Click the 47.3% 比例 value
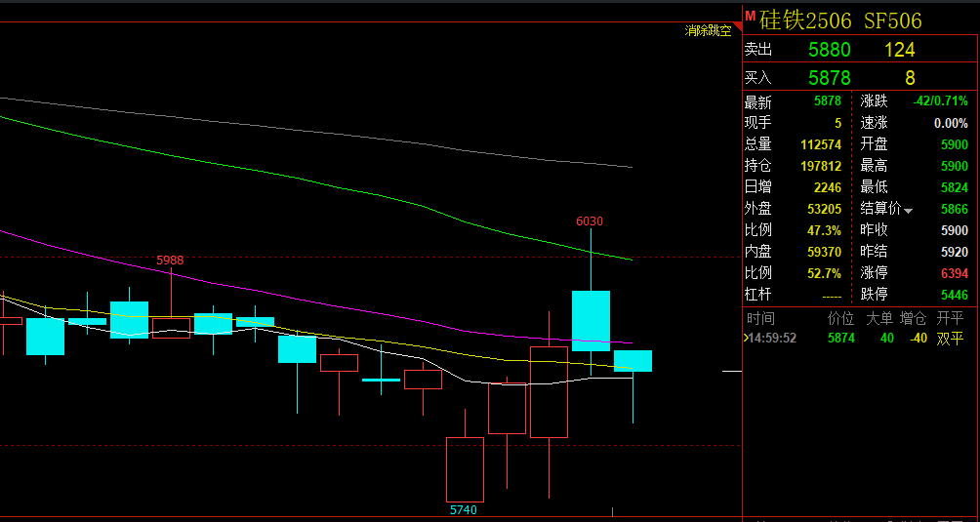This screenshot has height=522, width=980. pyautogui.click(x=825, y=230)
